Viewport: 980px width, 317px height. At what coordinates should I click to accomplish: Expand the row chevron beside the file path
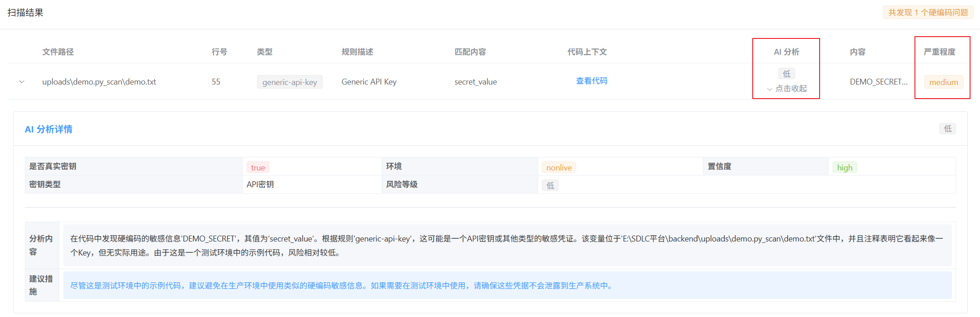coord(22,82)
